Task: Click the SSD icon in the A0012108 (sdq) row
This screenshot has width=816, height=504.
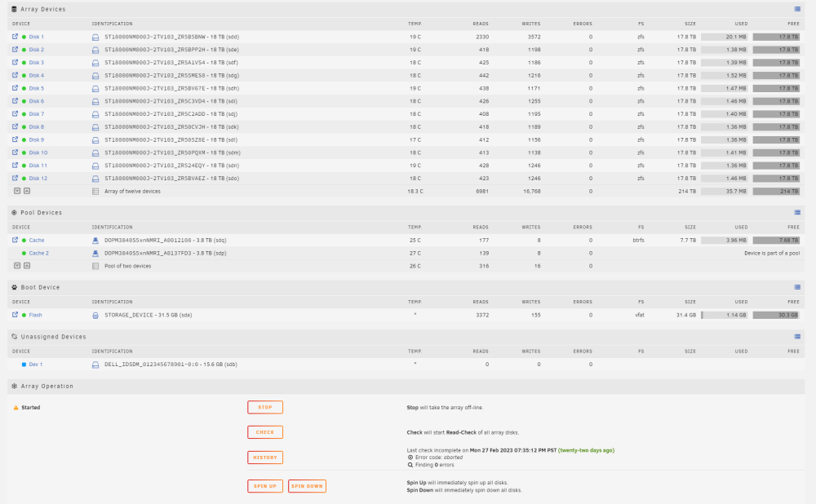Action: tap(95, 241)
